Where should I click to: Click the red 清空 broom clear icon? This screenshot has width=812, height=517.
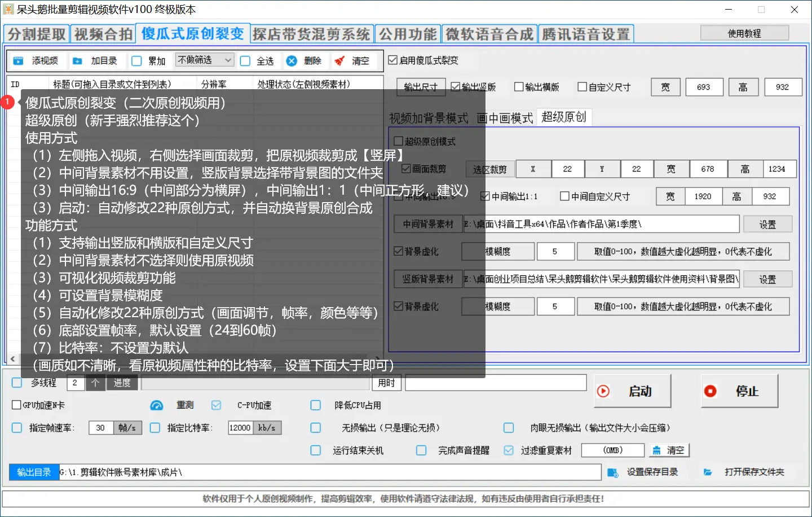click(338, 60)
